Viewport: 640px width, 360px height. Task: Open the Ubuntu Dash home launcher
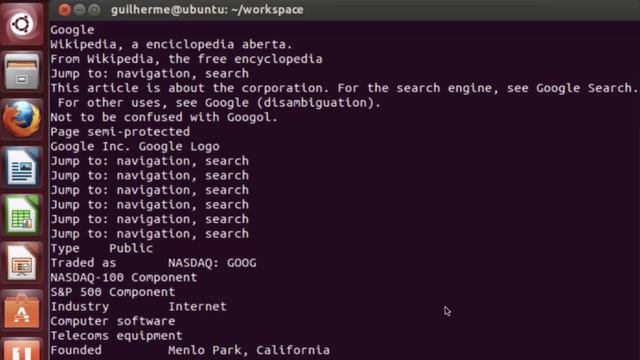point(22,24)
